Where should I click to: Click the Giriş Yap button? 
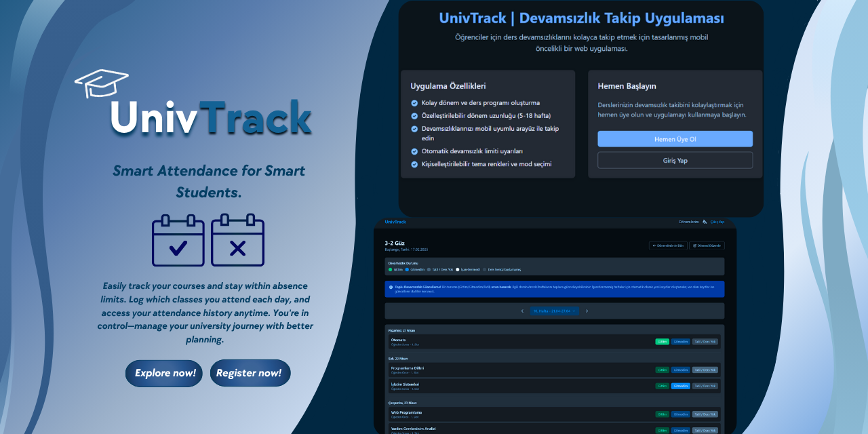point(675,160)
